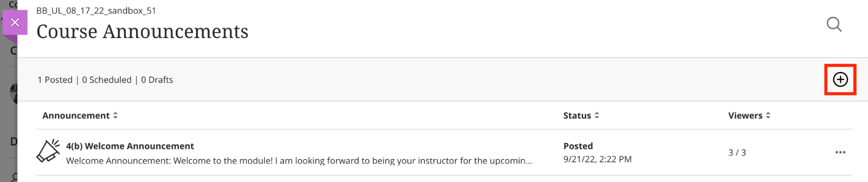Screen dimensions: 868x182
Task: Select the 1 Posted filter
Action: (55, 80)
